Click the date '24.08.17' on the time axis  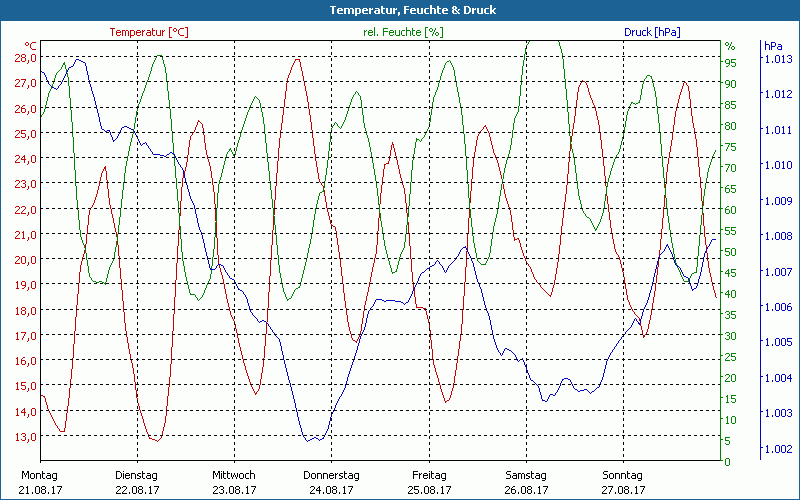[x=331, y=490]
